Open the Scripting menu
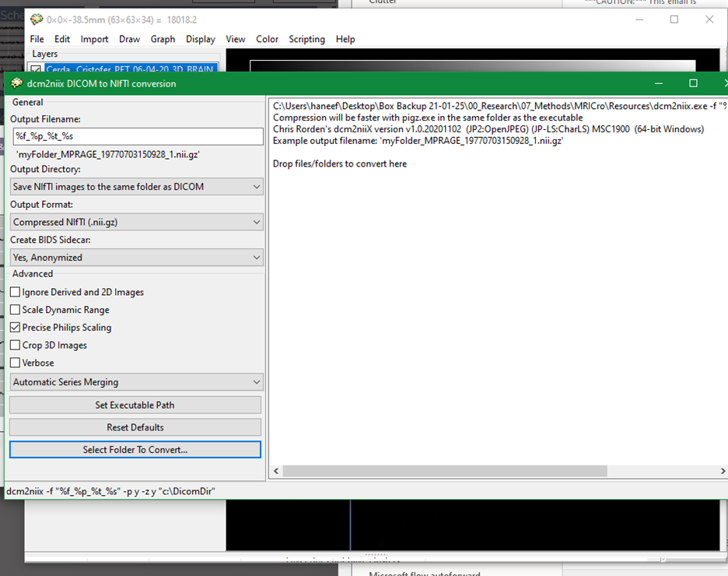The image size is (728, 576). [x=307, y=39]
